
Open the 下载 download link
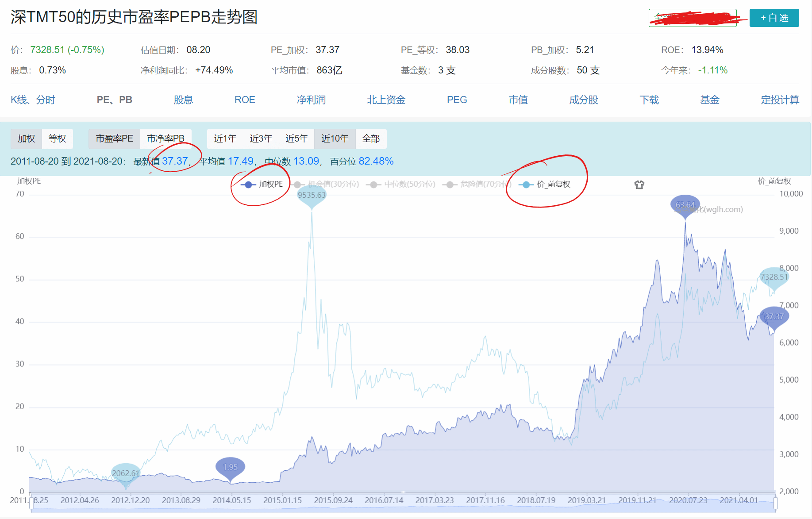tap(649, 100)
